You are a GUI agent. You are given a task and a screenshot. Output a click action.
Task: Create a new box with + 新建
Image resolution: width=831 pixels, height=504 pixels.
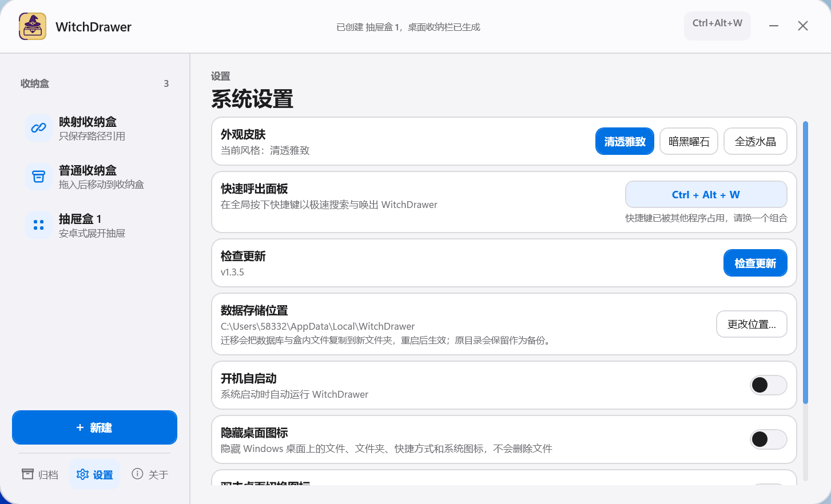pos(94,427)
